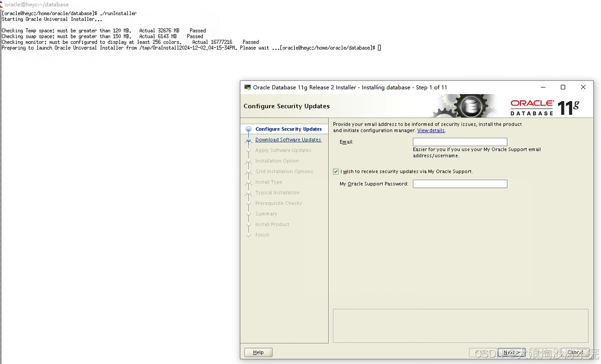Viewport: 601px width, 364px height.
Task: Click the Install Product step
Action: pos(272,225)
